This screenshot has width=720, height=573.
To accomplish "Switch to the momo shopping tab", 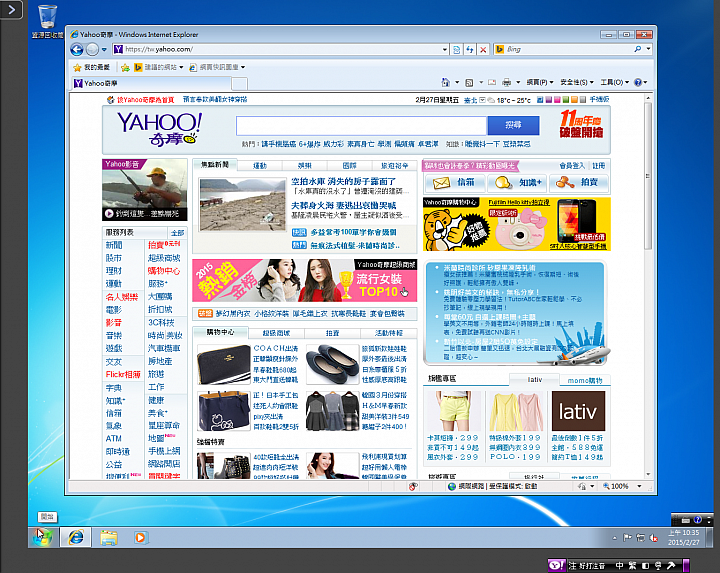I will (x=585, y=380).
